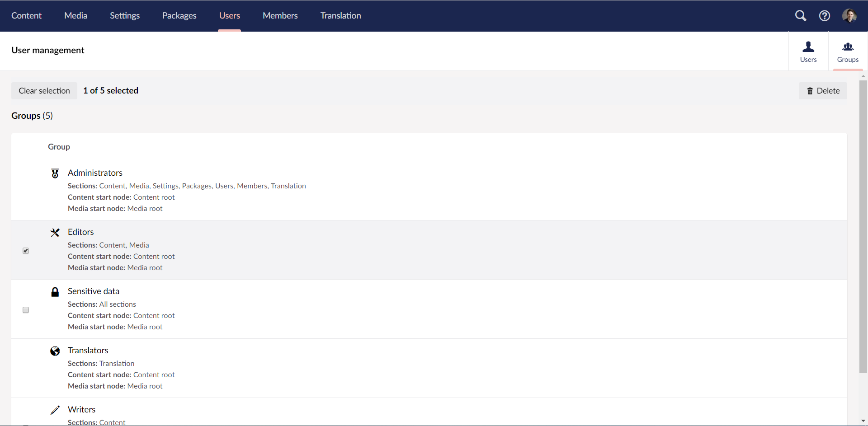Click the scrollbar down arrow
This screenshot has height=426, width=868.
[x=863, y=421]
